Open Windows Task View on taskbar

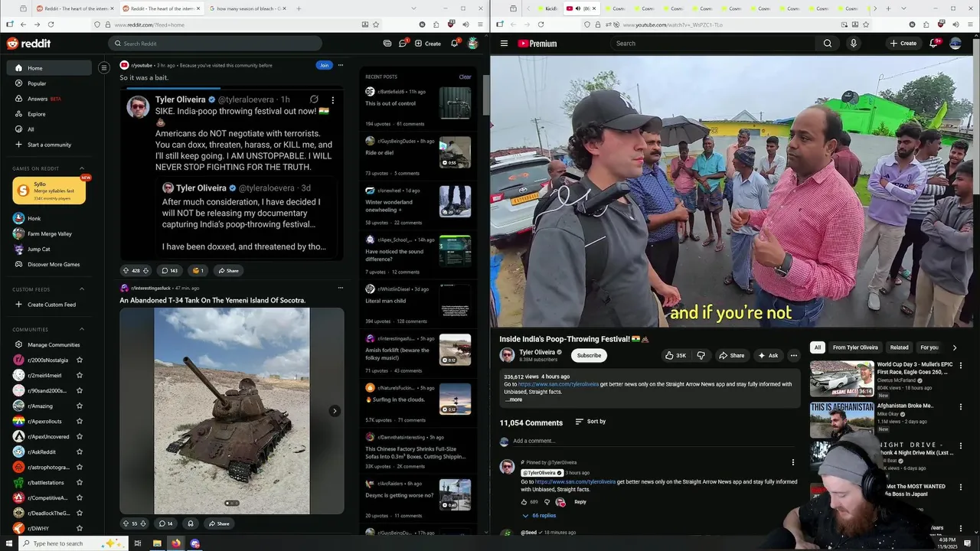tap(138, 543)
